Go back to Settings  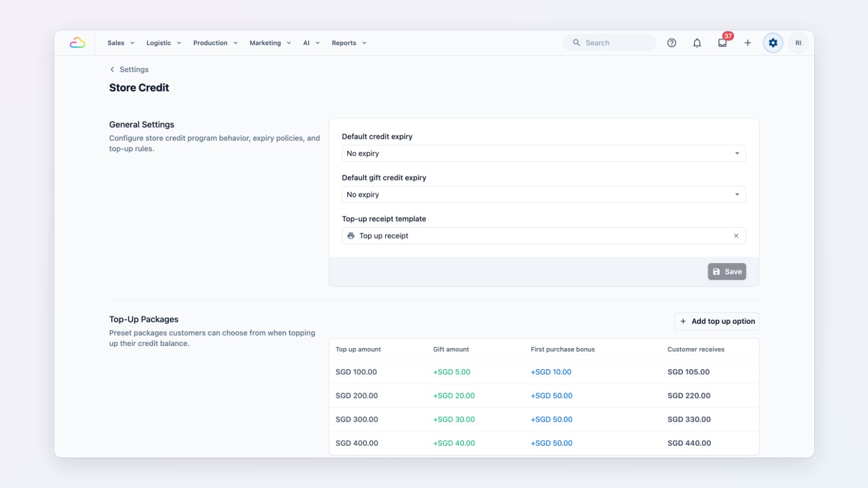tap(129, 69)
